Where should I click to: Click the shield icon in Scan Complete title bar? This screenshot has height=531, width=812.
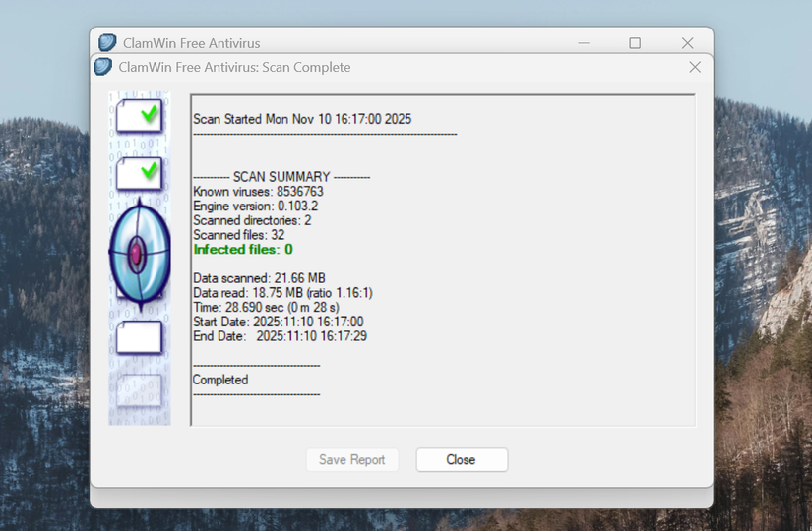point(103,67)
